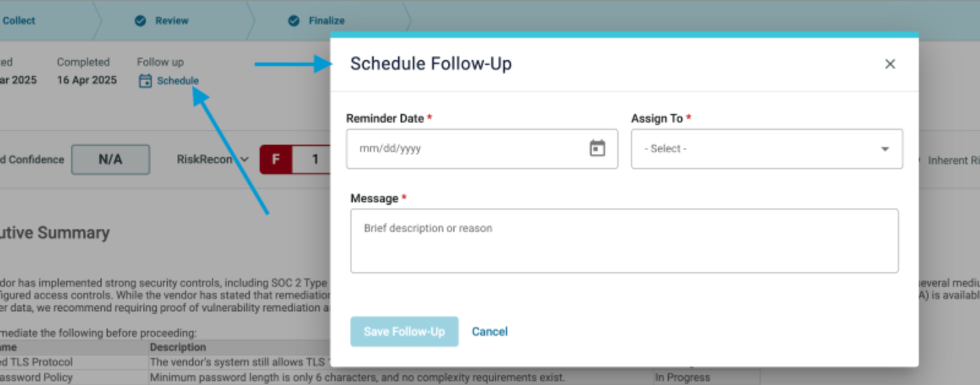The height and width of the screenshot is (385, 980).
Task: Click the Review step checkmark icon
Action: 140,21
